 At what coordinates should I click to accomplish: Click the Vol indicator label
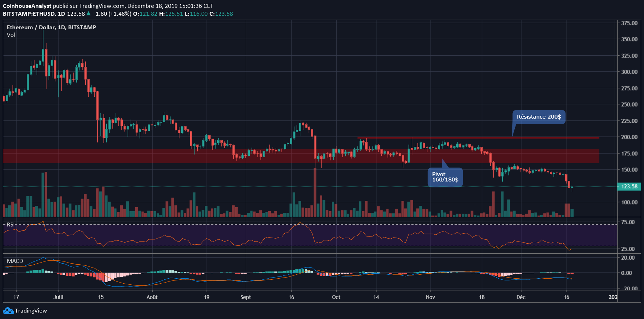coord(11,35)
